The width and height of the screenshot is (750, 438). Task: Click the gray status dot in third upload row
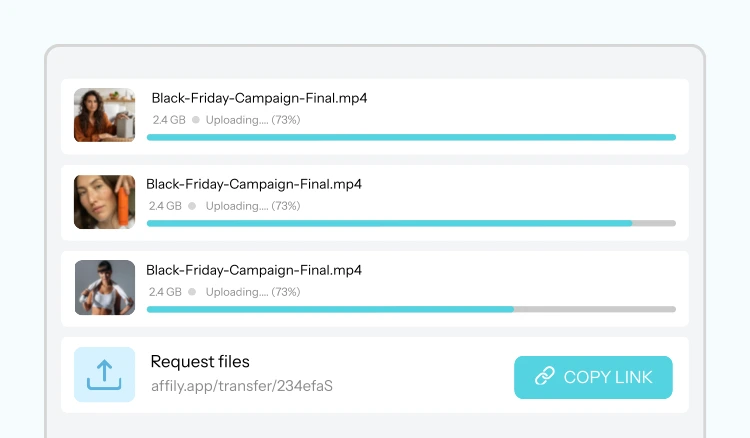point(193,292)
